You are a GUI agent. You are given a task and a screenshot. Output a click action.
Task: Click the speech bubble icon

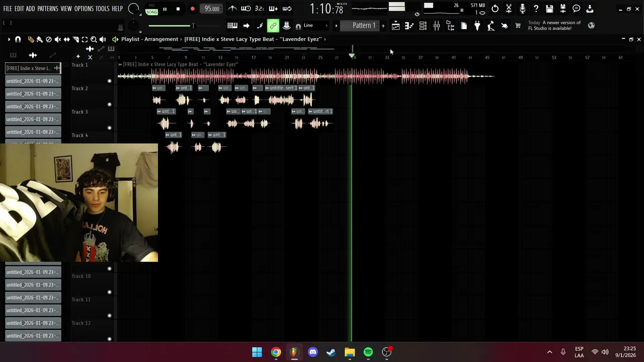(577, 9)
